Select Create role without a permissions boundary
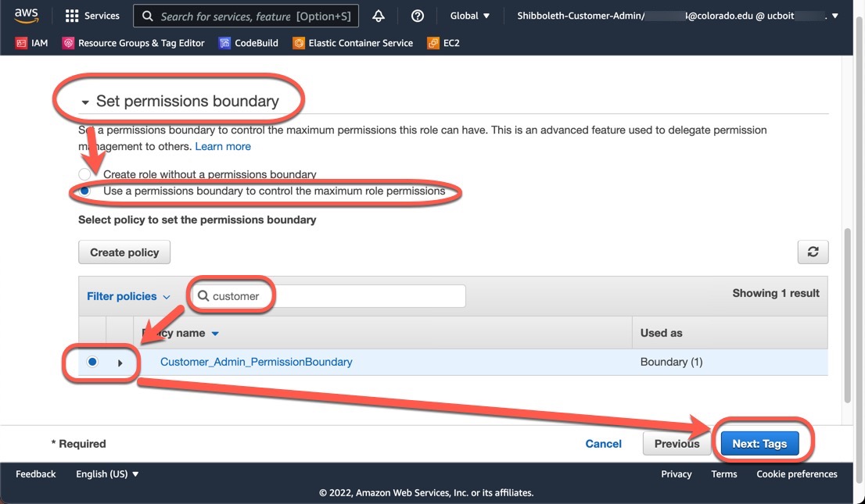 [x=84, y=174]
